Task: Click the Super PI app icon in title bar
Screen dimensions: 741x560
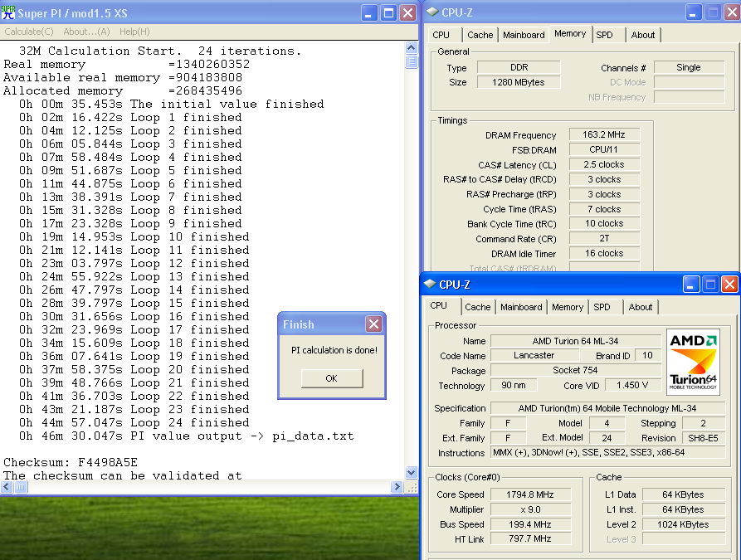Action: tap(8, 12)
